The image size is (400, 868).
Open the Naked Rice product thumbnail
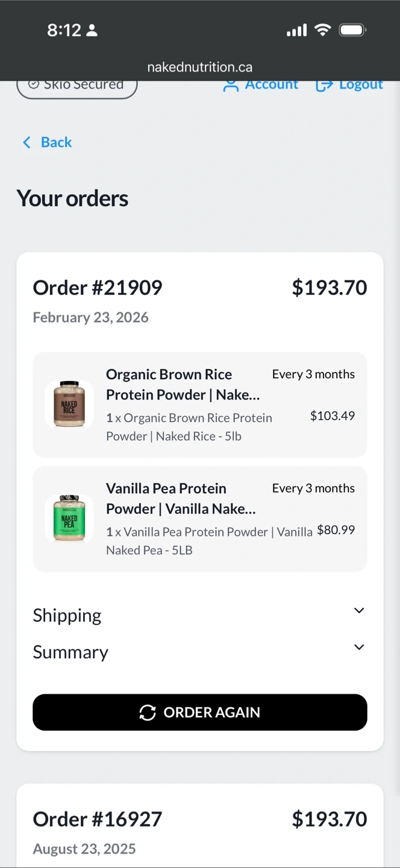click(69, 404)
